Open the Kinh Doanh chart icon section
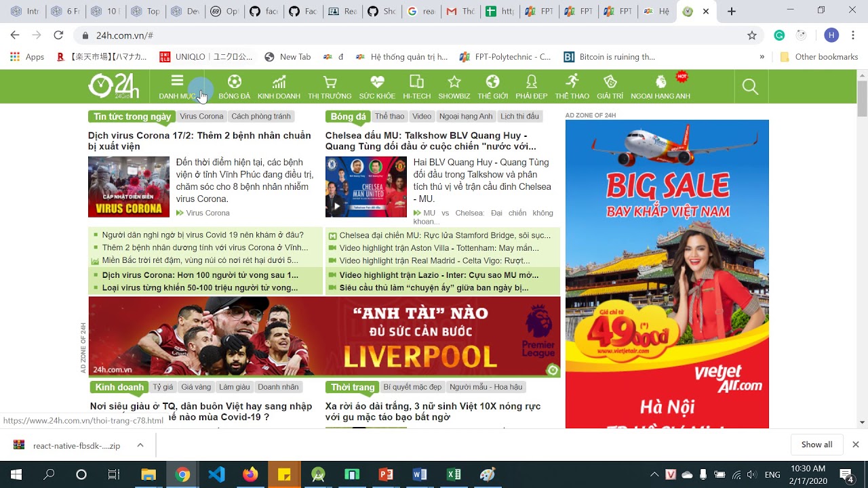This screenshot has width=868, height=488. 279,87
